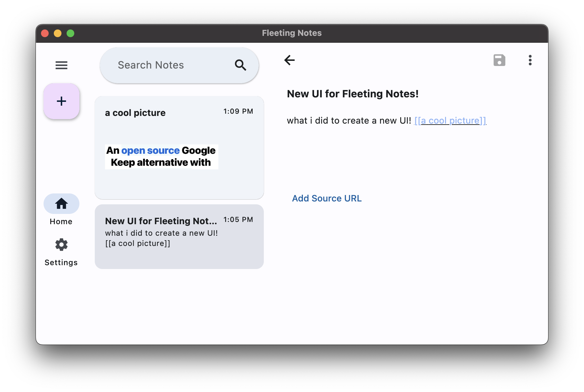Click the Google Keep alternative image thumbnail

click(161, 157)
